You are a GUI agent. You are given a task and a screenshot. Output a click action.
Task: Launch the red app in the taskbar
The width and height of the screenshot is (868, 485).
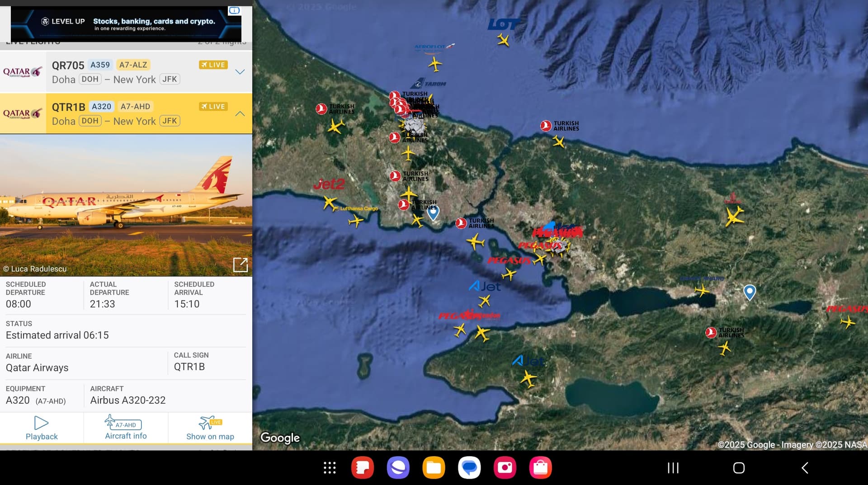pyautogui.click(x=363, y=467)
